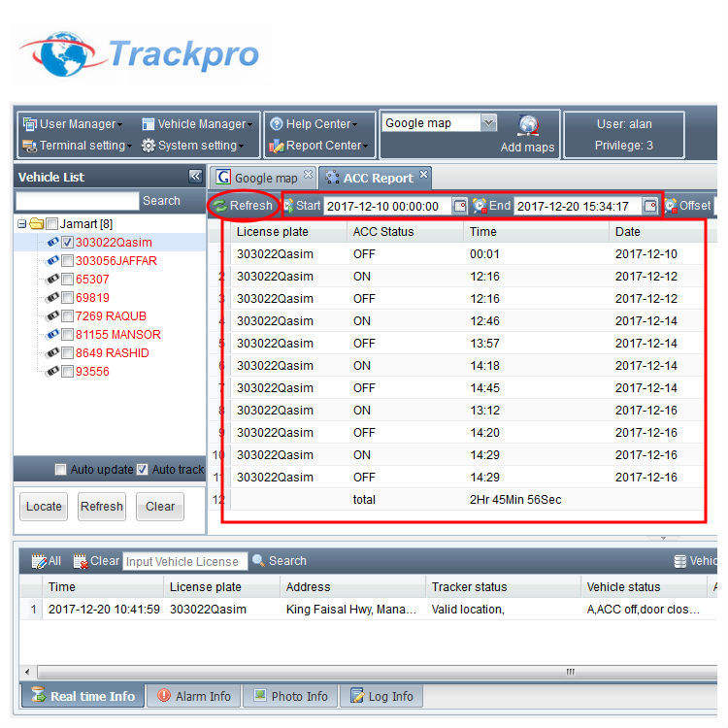Open the Vehicle Manager menu
Screen dimensions: 728x728
click(x=197, y=124)
